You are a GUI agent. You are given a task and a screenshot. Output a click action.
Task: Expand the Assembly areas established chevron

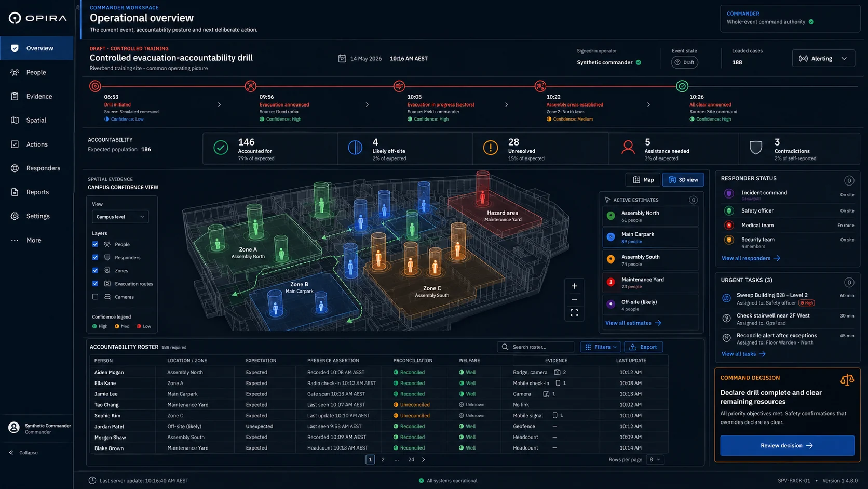(648, 104)
